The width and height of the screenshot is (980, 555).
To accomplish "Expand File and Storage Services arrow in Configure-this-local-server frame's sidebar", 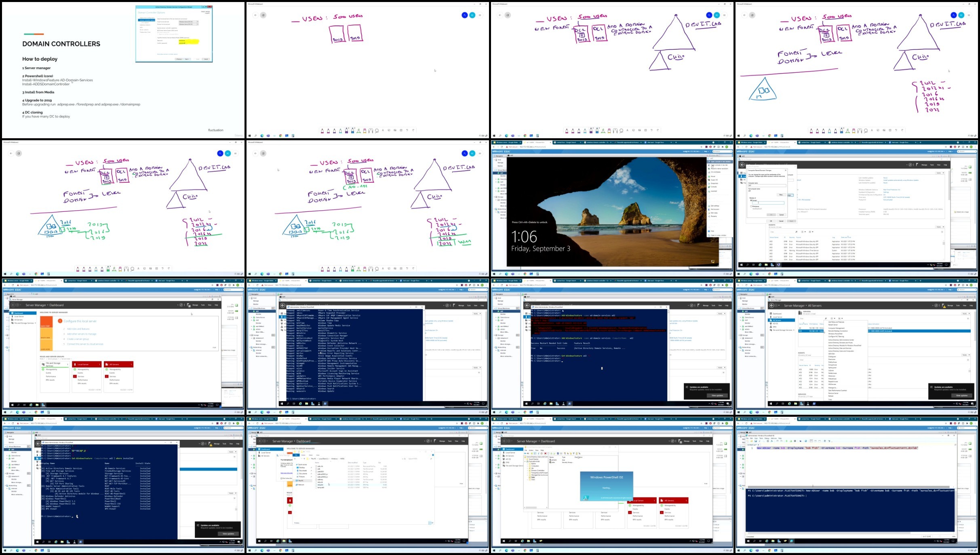I will coord(36,323).
